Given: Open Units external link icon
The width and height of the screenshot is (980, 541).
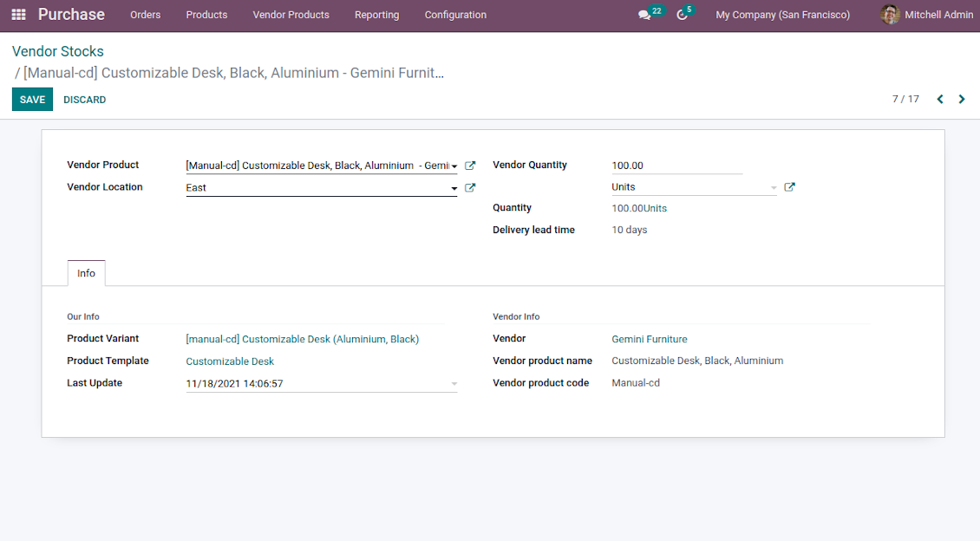Looking at the screenshot, I should pos(789,187).
